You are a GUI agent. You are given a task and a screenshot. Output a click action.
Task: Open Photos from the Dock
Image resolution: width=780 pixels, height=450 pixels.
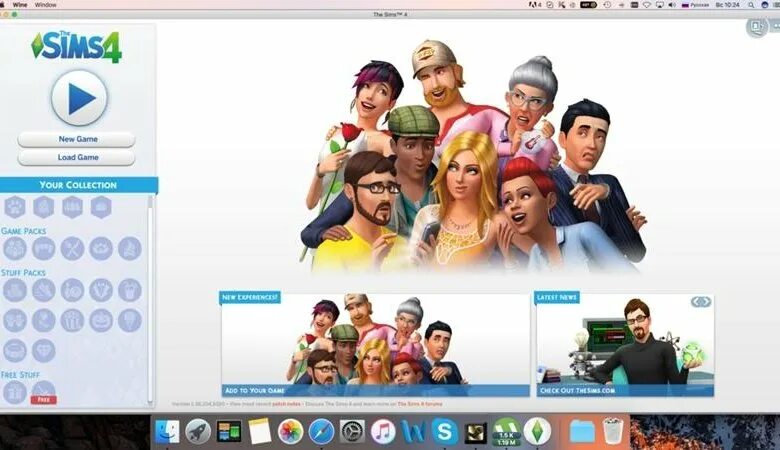click(x=291, y=431)
